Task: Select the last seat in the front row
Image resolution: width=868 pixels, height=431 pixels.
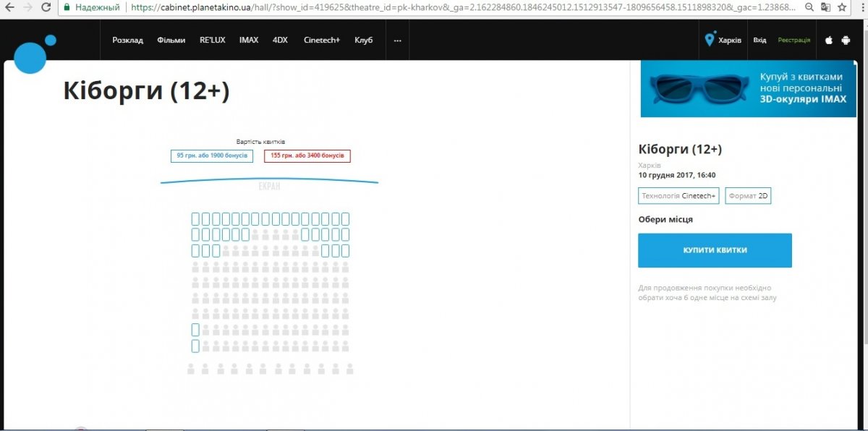Action: coord(345,218)
